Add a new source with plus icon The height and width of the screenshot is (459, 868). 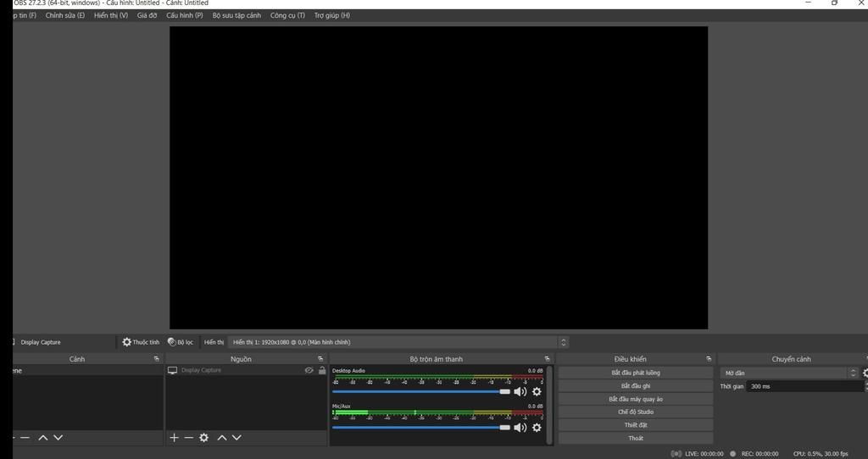tap(174, 438)
